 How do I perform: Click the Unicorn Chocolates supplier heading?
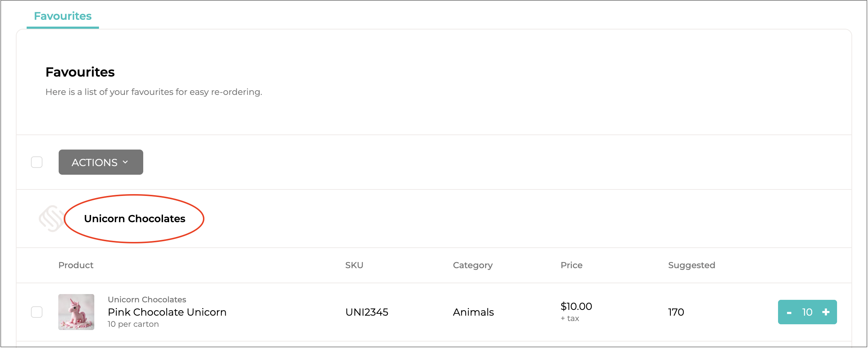pyautogui.click(x=135, y=219)
